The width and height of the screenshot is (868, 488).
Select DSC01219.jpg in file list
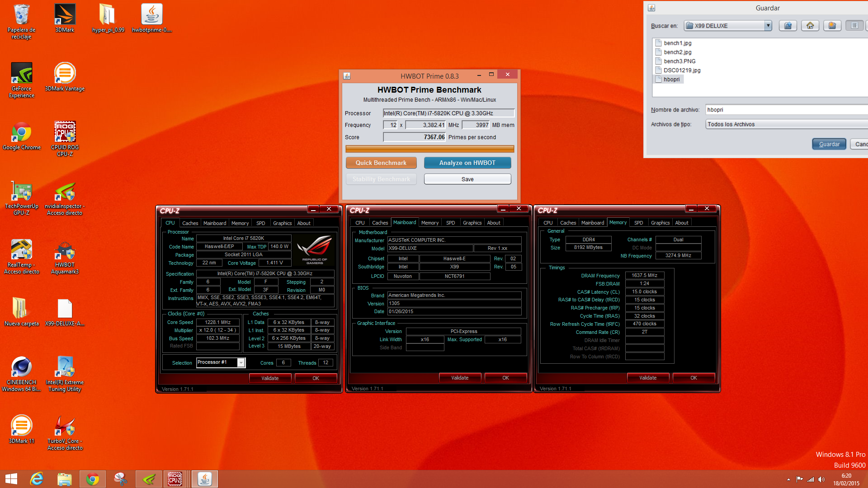[678, 70]
